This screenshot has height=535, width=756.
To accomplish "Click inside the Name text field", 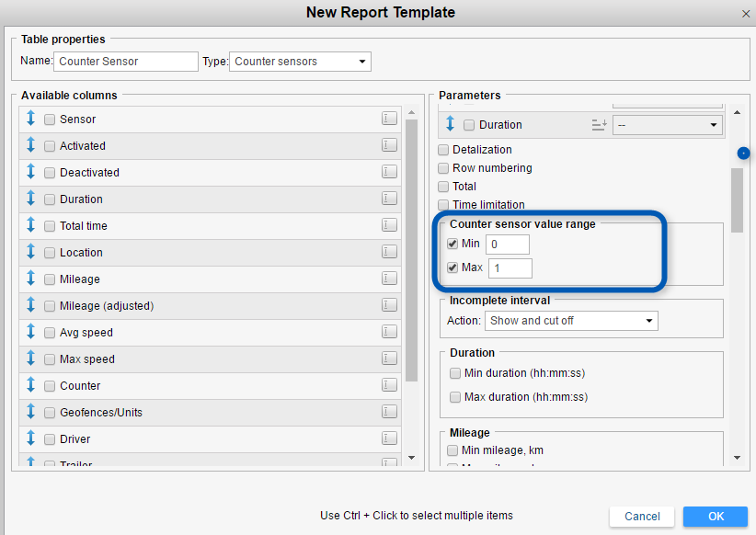I will 125,61.
